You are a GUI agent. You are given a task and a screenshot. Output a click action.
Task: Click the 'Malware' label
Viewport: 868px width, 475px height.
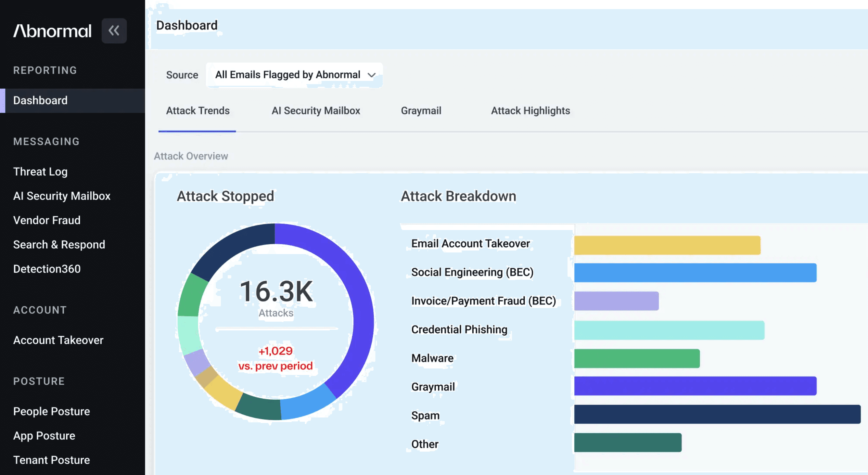point(432,358)
